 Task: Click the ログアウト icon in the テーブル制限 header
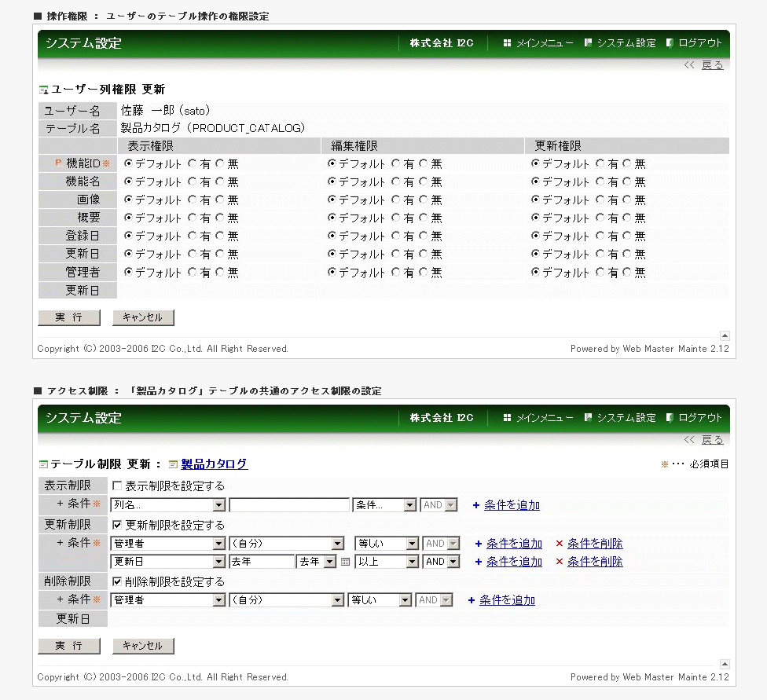coord(670,418)
